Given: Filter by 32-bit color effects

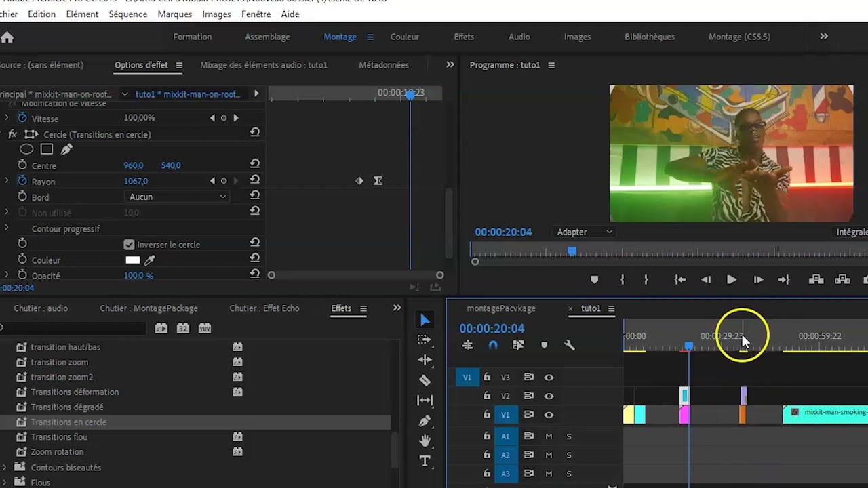Looking at the screenshot, I should (182, 328).
